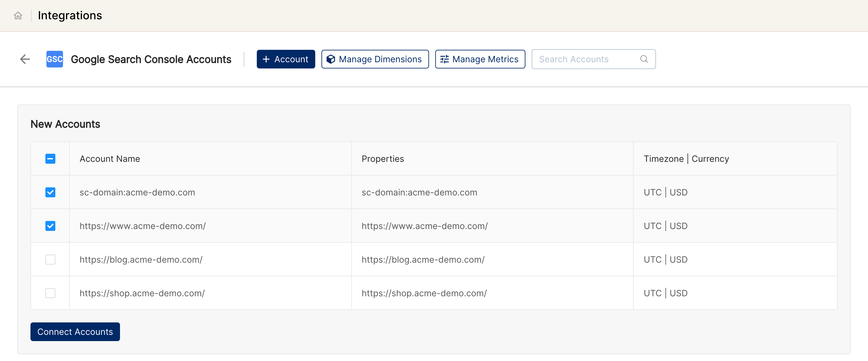Click Properties column header
This screenshot has width=868, height=361.
pyautogui.click(x=383, y=159)
